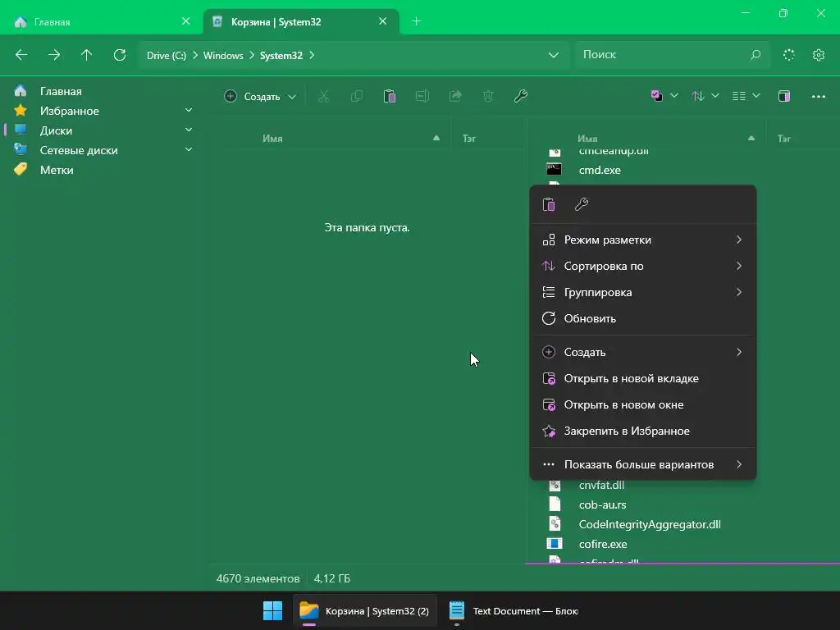Select Главная in the sidebar
The height and width of the screenshot is (630, 840).
pyautogui.click(x=102, y=91)
